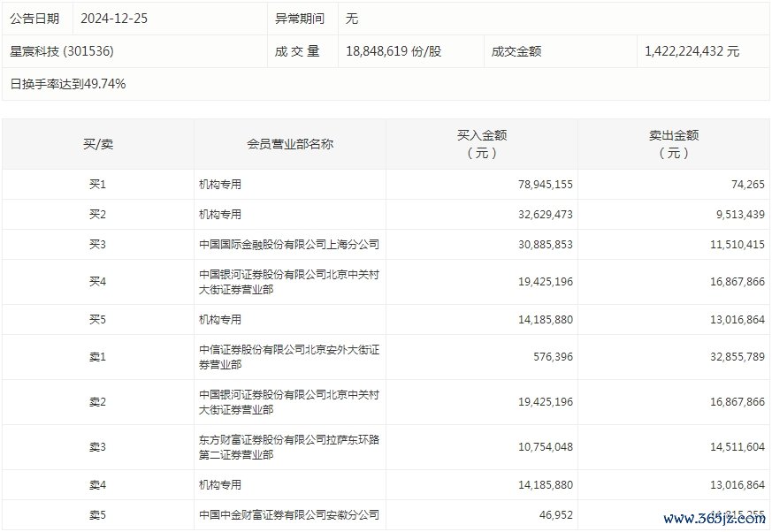
Task: Select the date 2024-12-25
Action: point(114,19)
